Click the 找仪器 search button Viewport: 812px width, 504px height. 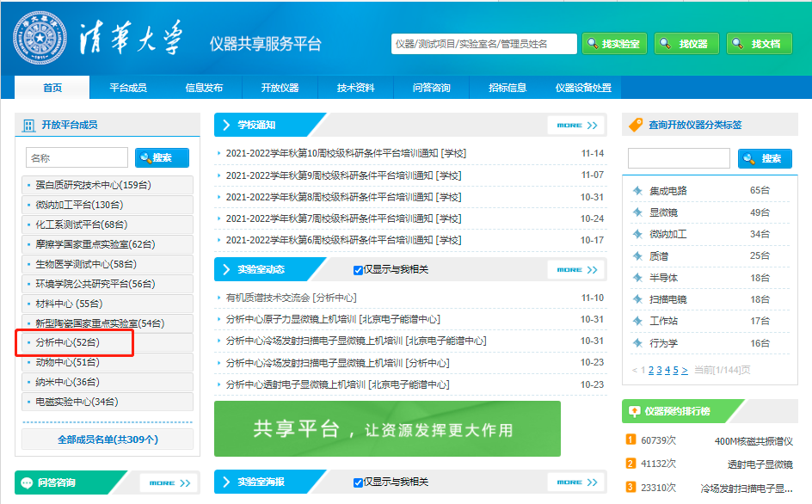pyautogui.click(x=686, y=44)
